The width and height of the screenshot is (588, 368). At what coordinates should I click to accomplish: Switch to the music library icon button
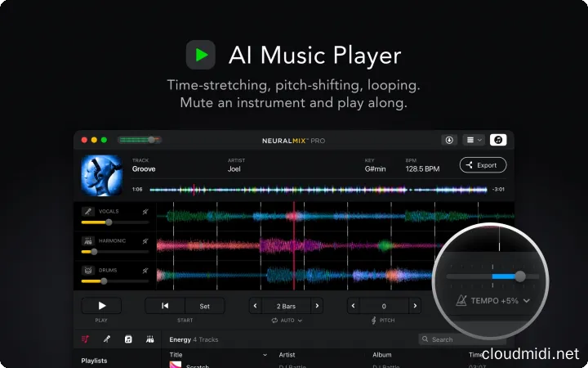click(497, 140)
